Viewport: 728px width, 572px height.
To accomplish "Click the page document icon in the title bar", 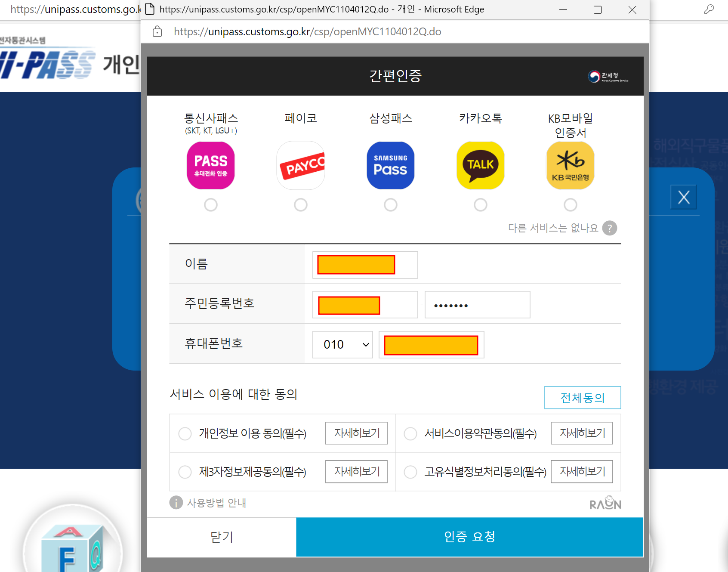I will (x=150, y=9).
